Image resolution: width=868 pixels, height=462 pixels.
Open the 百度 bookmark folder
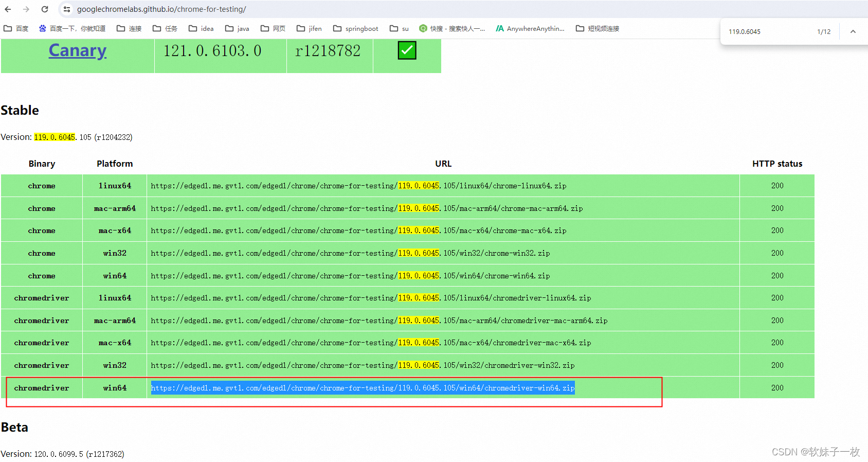[16, 29]
